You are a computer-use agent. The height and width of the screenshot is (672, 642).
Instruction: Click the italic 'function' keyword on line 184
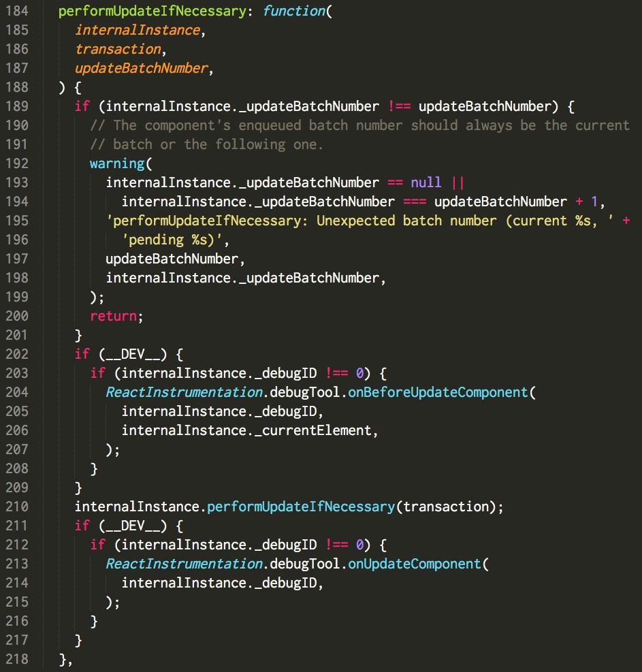[294, 11]
